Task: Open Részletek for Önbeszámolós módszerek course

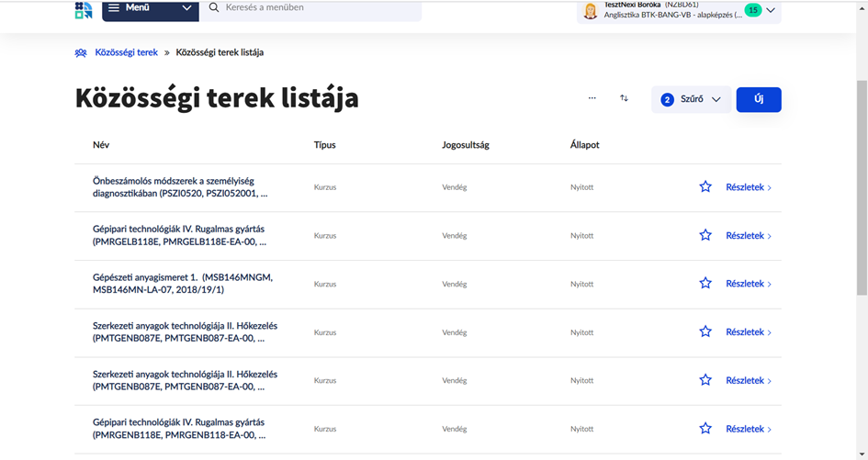Action: [748, 187]
